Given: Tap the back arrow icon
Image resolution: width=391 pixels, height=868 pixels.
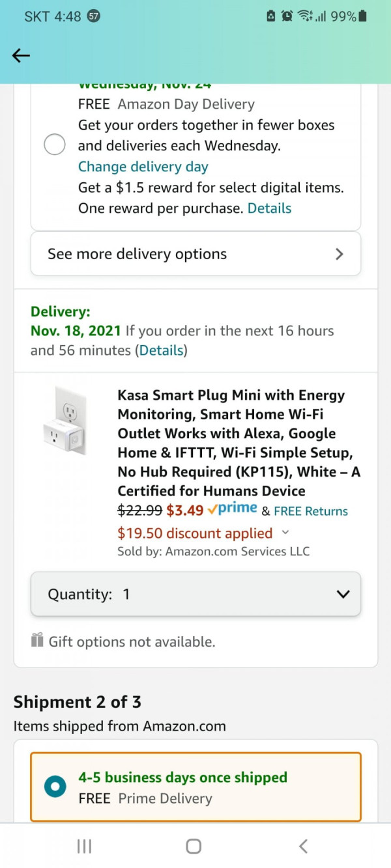Looking at the screenshot, I should [21, 56].
